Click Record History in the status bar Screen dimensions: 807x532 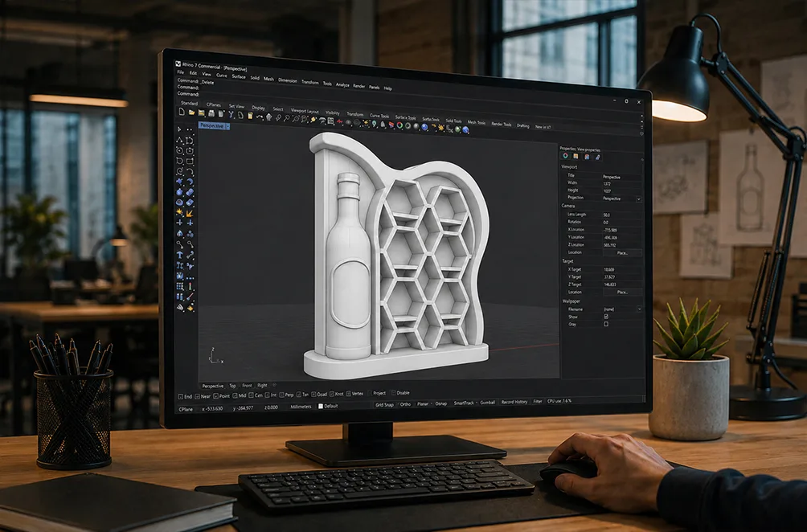(x=514, y=402)
